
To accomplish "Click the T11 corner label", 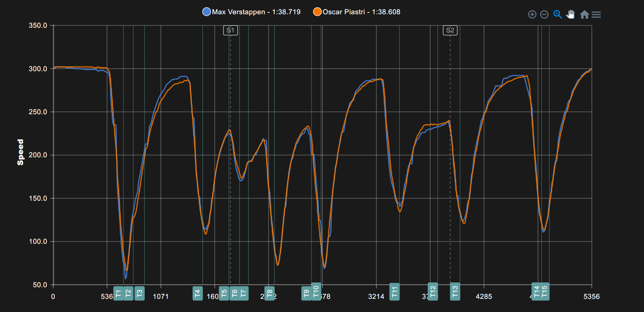I will tap(394, 292).
